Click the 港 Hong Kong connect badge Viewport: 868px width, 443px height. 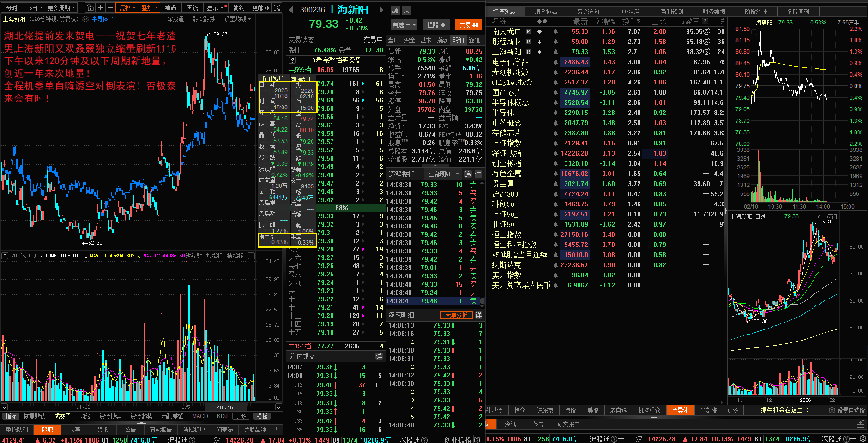tap(406, 11)
